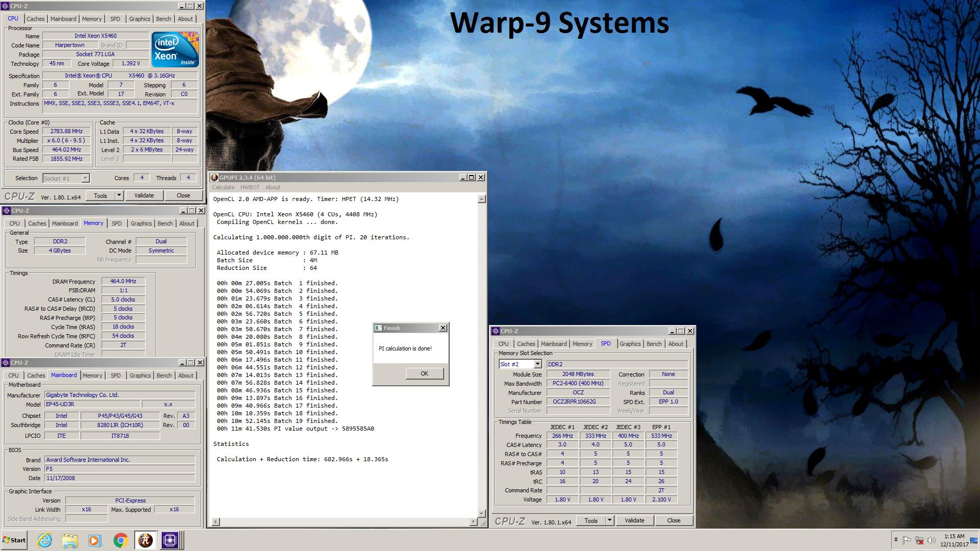This screenshot has width=980, height=551.
Task: Click Close button in top CPU-Z window
Action: point(183,195)
